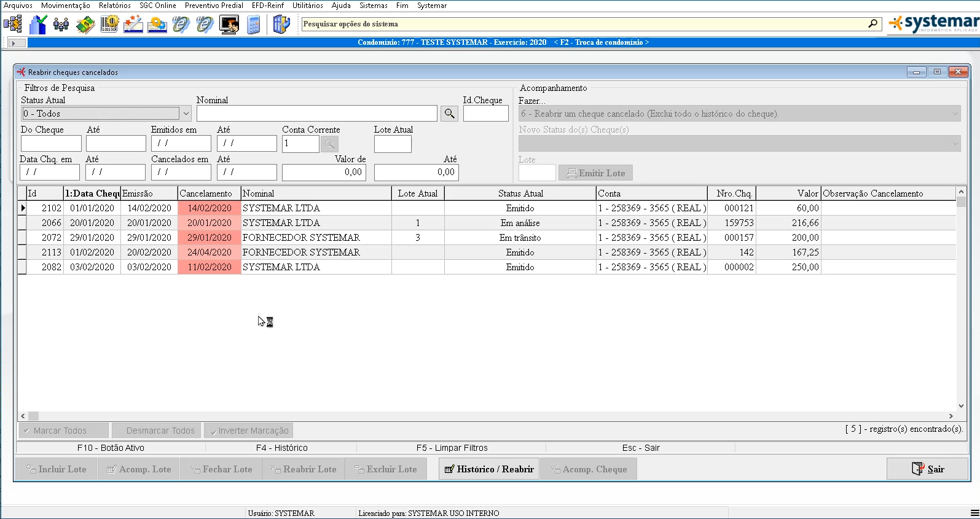Click the door exit toolbar icon

coord(281,25)
